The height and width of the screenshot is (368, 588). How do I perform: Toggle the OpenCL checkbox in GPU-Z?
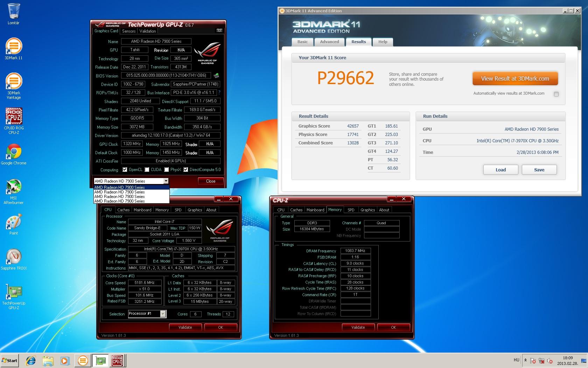tap(125, 170)
